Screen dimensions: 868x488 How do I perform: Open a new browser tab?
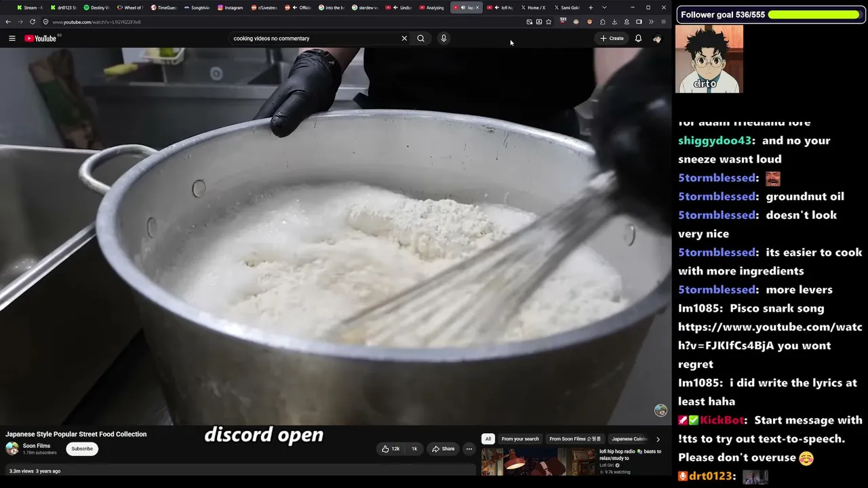click(x=591, y=7)
